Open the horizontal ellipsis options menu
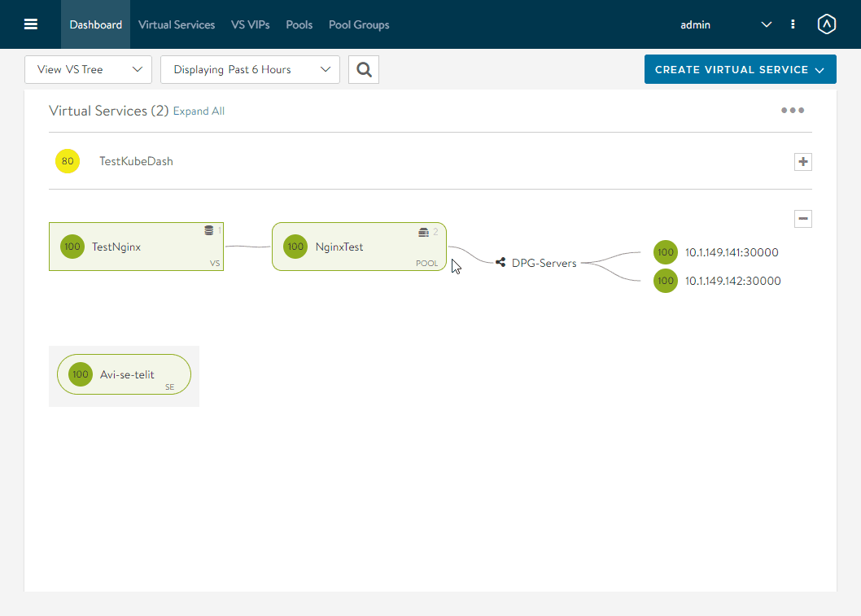Screen dimensions: 861x616 coord(793,111)
